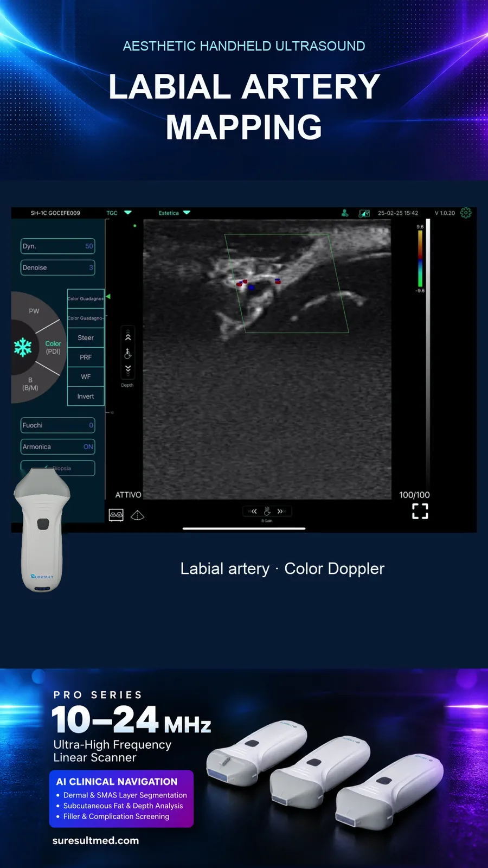
Task: Decrease depth with lower double-chevron
Action: (x=128, y=369)
